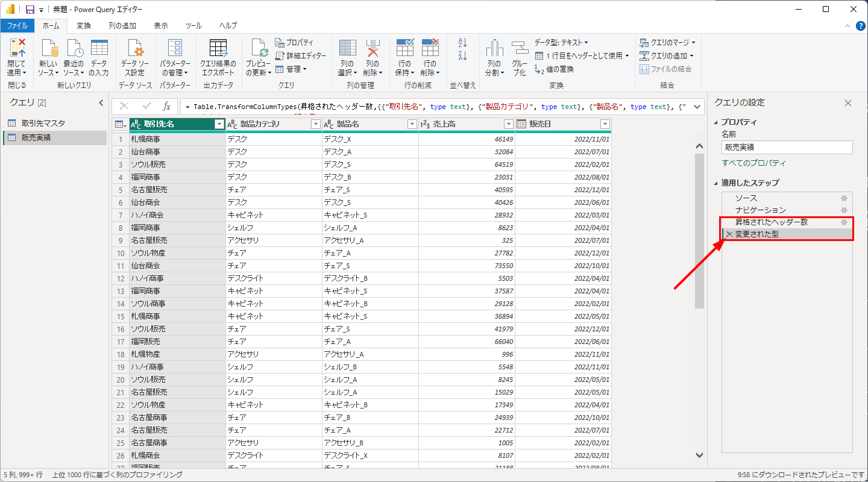
Task: Delete the 変更された型 step via its X
Action: click(729, 234)
